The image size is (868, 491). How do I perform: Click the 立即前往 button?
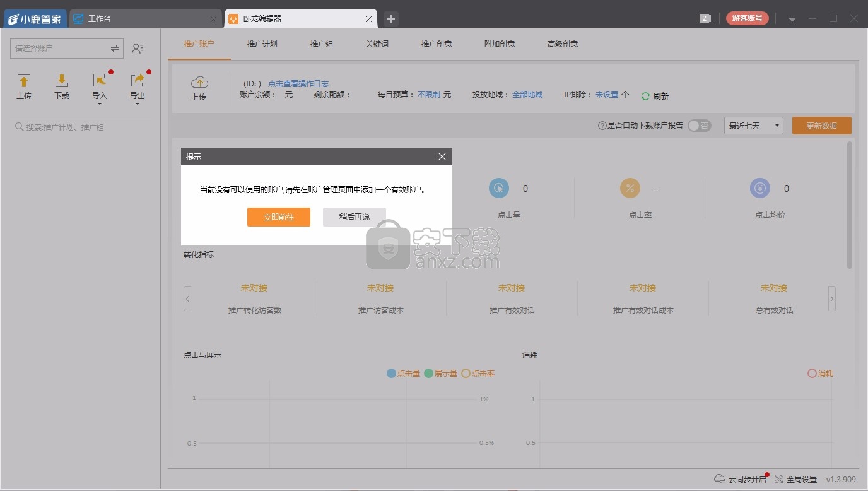[279, 217]
